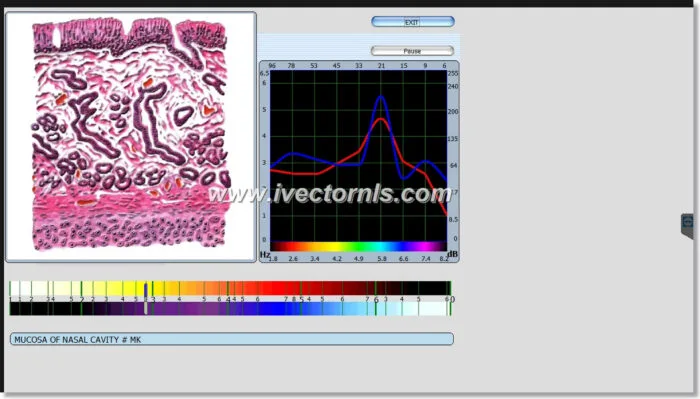Click the MUCOSA OF NASAL CAVITY # MK field
This screenshot has height=399, width=700.
click(x=232, y=339)
